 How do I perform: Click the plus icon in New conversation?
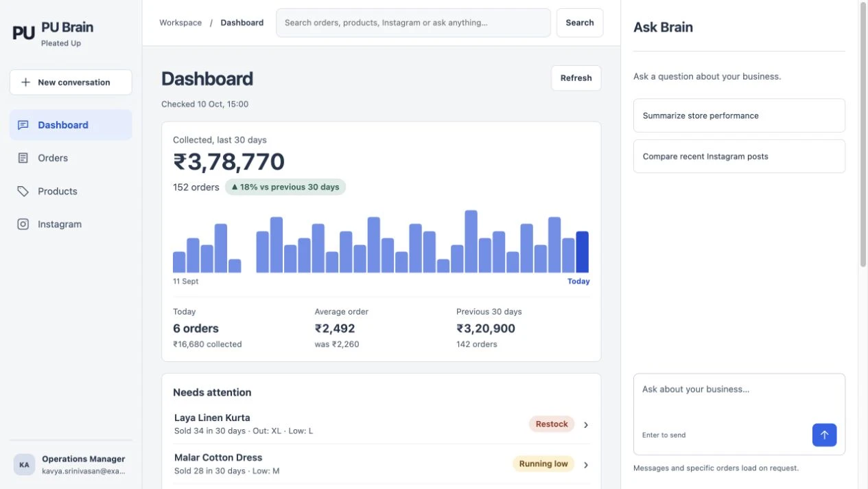(x=25, y=82)
